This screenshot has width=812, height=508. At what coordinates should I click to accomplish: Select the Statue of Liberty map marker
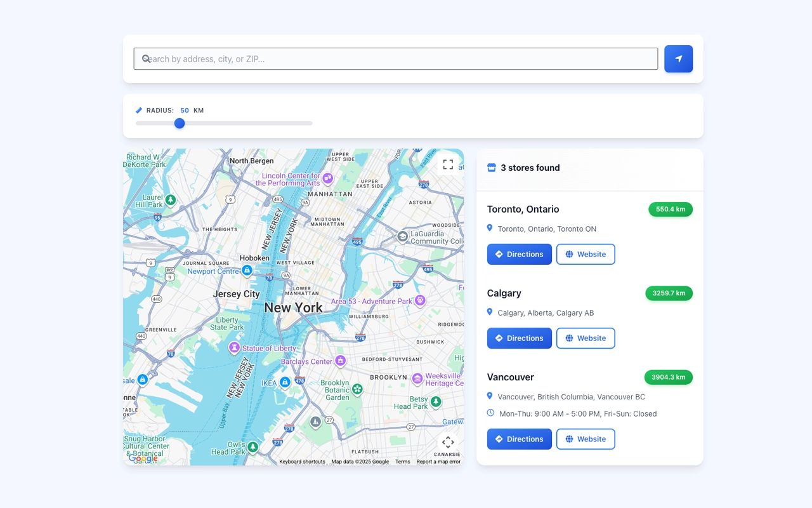[235, 348]
